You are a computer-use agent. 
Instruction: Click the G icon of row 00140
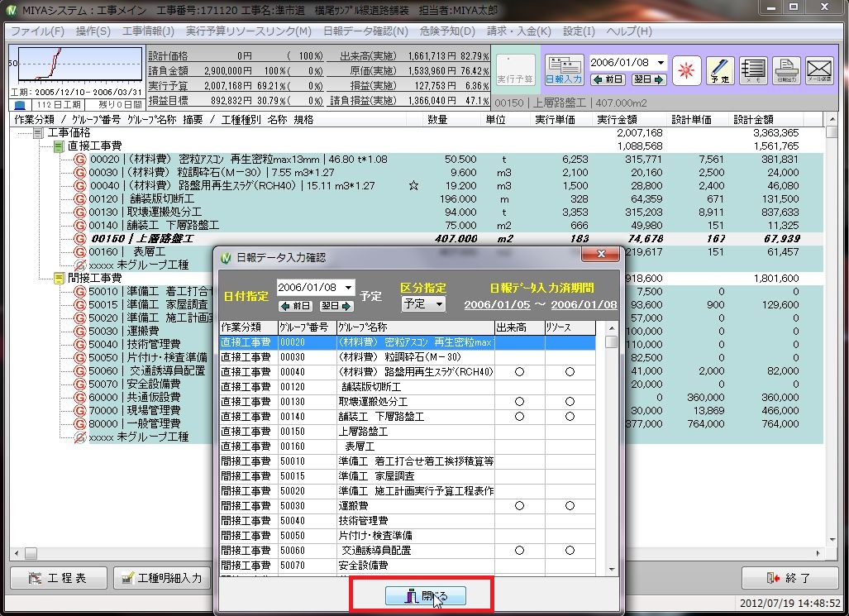tap(79, 226)
